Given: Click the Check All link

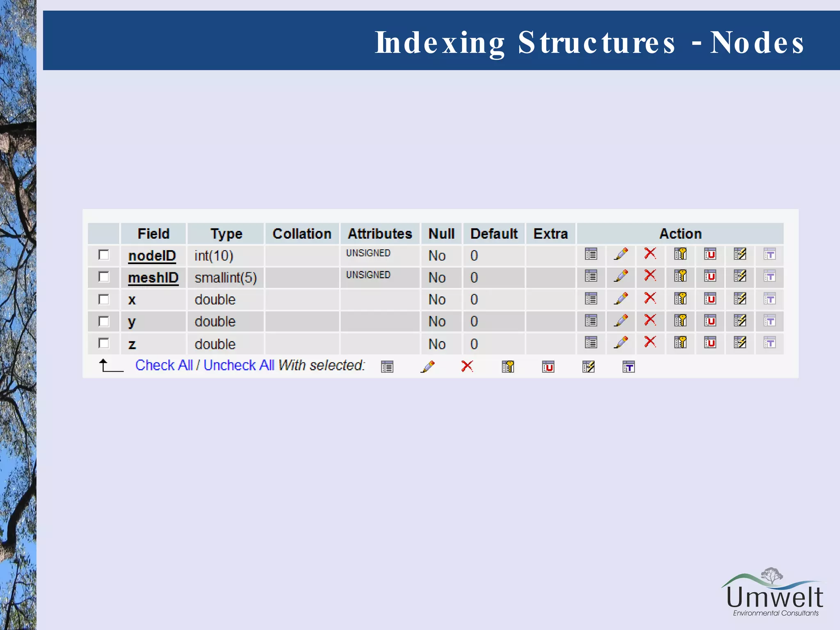Looking at the screenshot, I should [x=164, y=365].
